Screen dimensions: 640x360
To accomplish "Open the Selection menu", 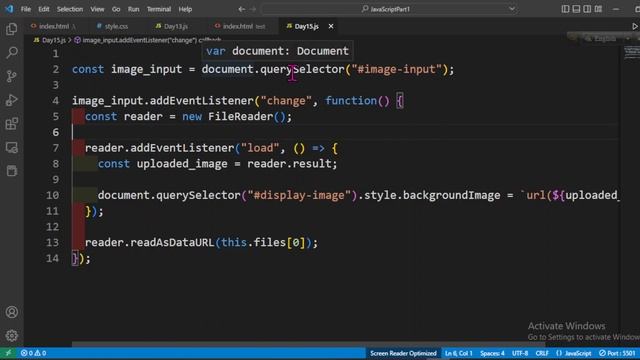I will [70, 9].
